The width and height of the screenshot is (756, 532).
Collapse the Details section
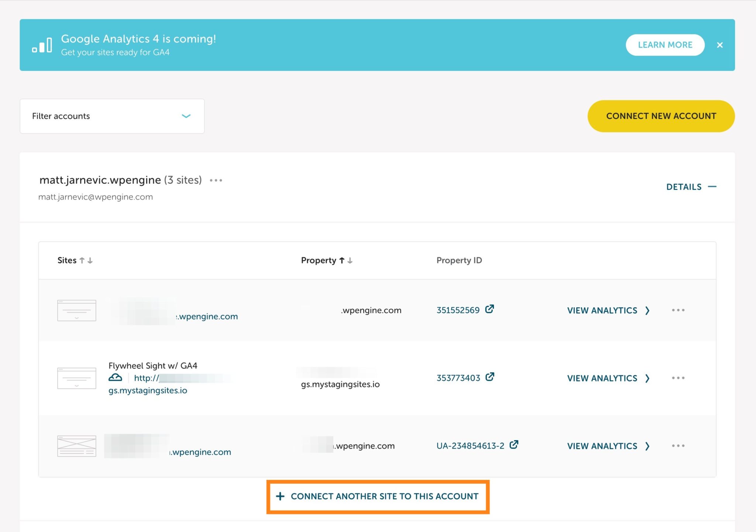click(x=713, y=187)
